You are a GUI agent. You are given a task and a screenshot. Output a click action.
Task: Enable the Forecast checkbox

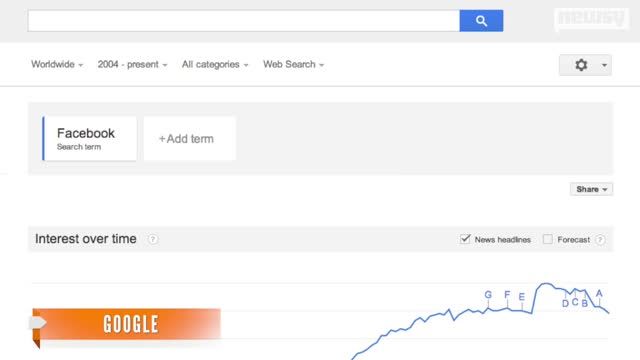tap(548, 239)
